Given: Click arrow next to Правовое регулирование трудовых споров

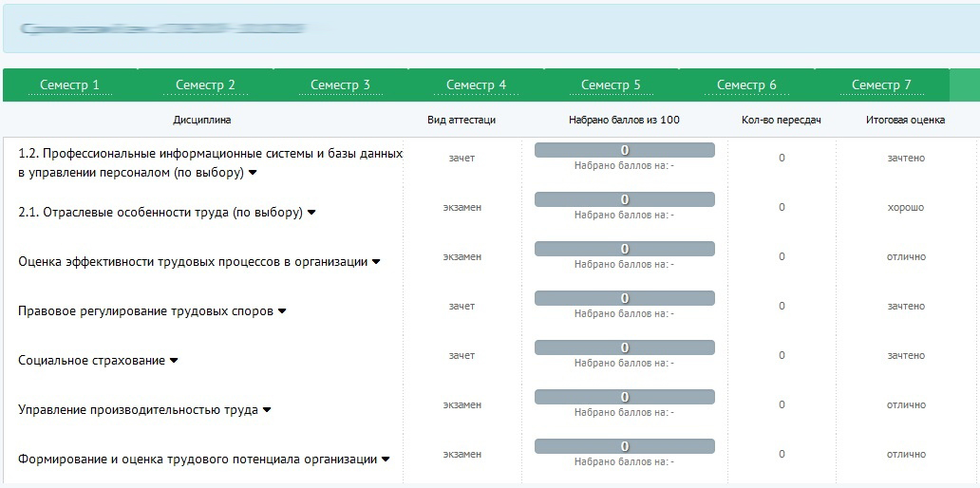Looking at the screenshot, I should tap(282, 311).
